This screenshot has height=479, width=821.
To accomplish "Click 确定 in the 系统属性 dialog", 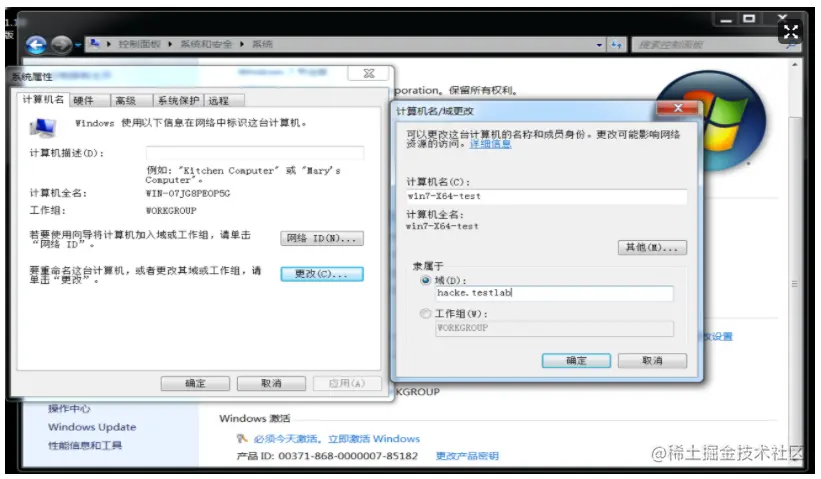I will [195, 383].
